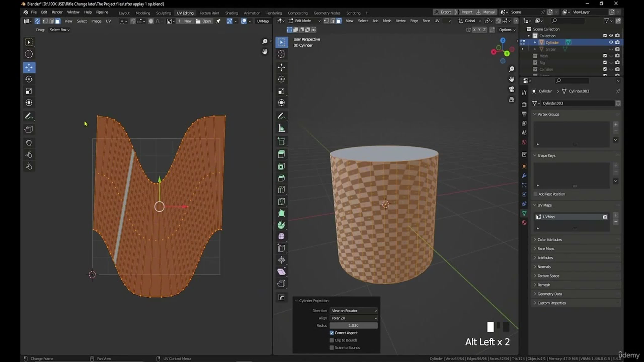Select the Grab sculpt tool in UV editor
This screenshot has width=644, height=362.
[x=29, y=143]
